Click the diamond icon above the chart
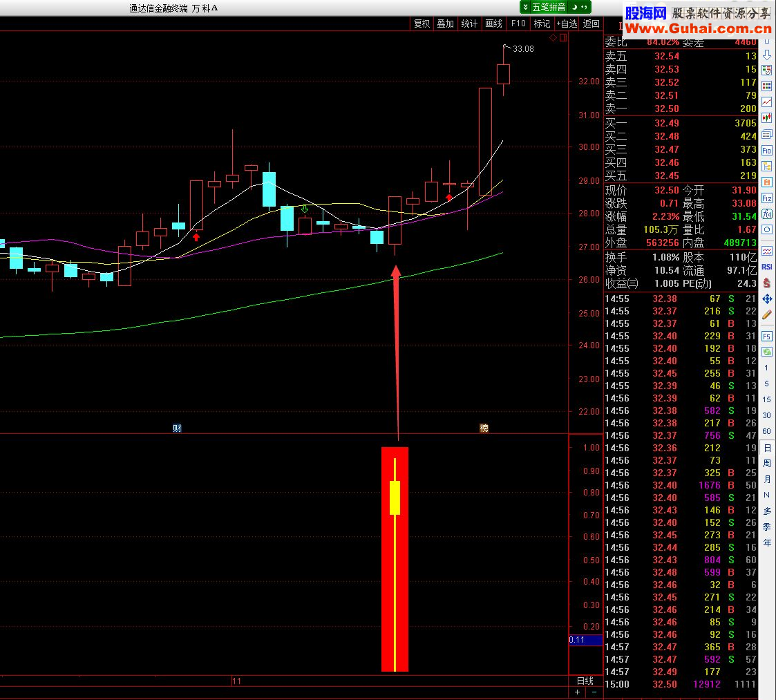 (x=553, y=37)
